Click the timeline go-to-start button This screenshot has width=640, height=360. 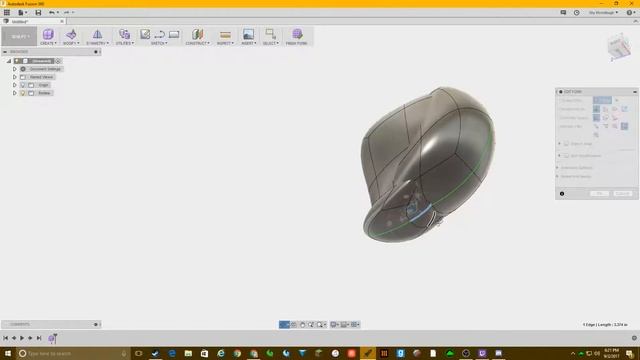5,338
